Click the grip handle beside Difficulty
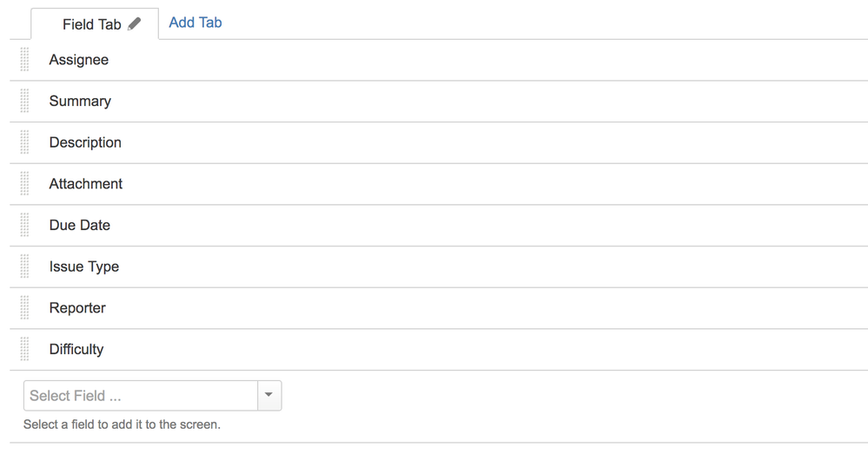This screenshot has width=868, height=454. coord(24,349)
